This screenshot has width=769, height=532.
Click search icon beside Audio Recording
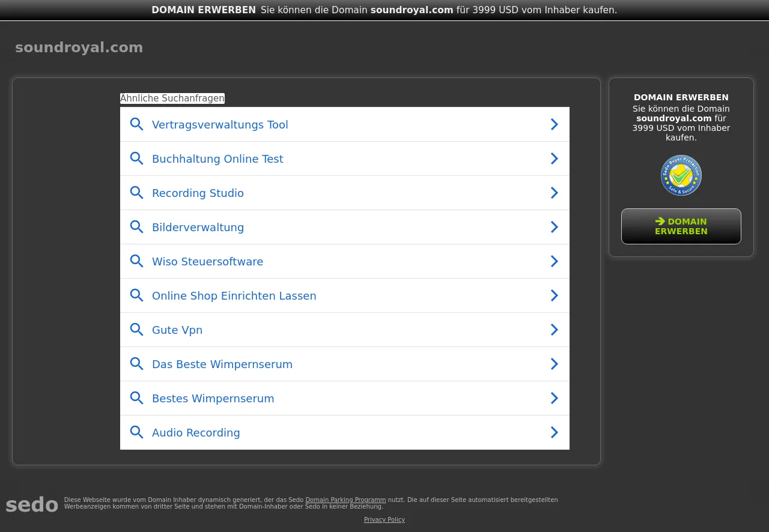click(137, 432)
